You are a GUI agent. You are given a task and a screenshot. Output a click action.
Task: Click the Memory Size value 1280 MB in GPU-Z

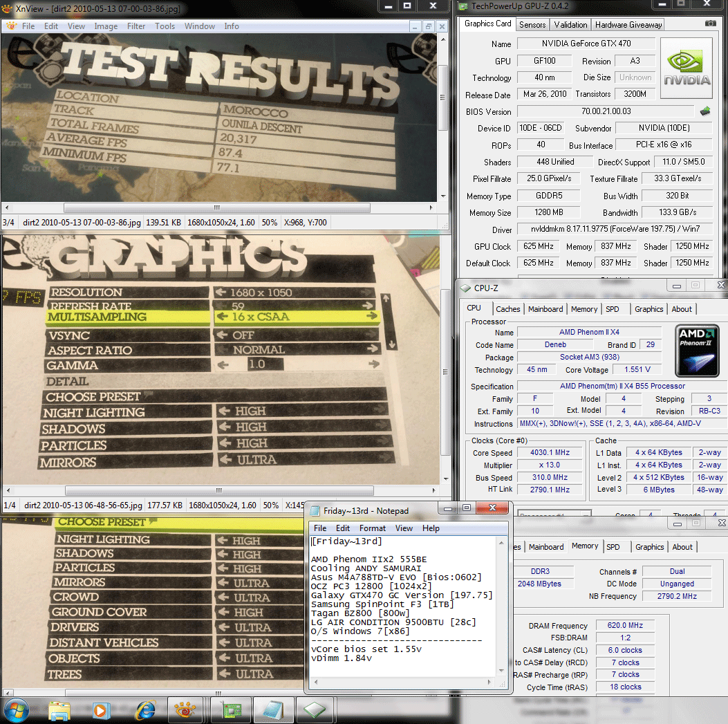click(548, 212)
